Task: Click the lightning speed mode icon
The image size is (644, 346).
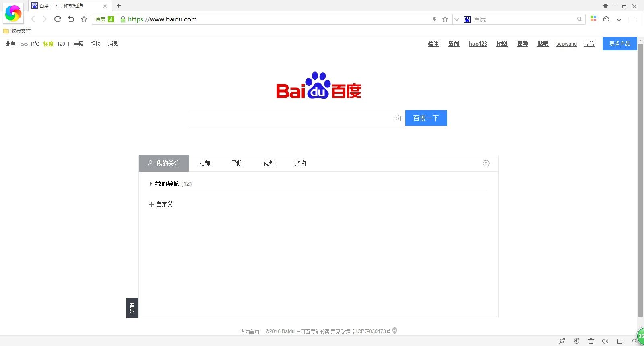Action: [434, 19]
